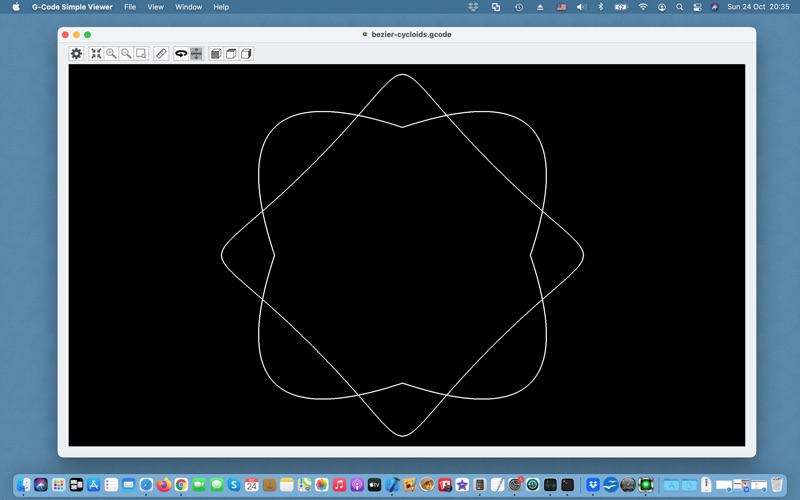
Task: Open the G-Code Simple Viewer app menu
Action: tap(72, 7)
